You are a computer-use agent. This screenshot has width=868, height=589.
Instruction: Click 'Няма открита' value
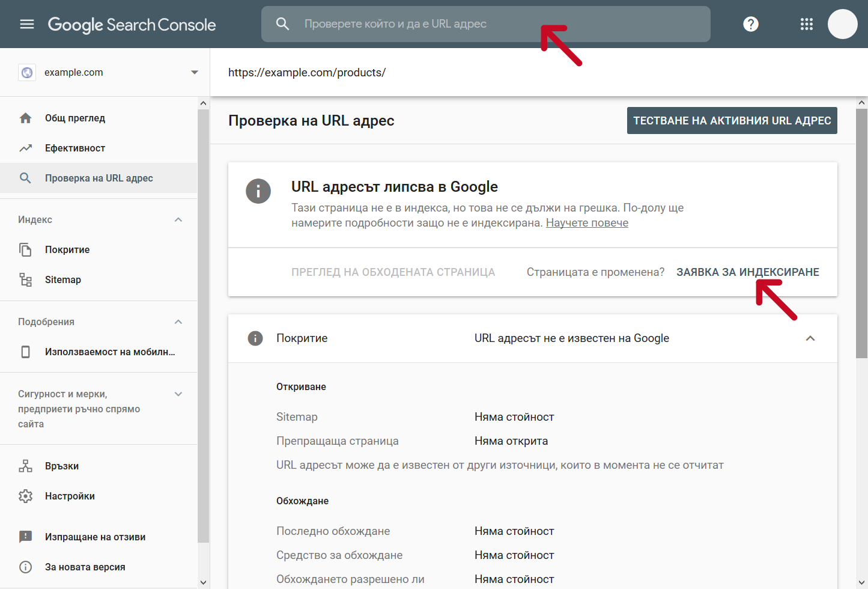(x=511, y=441)
